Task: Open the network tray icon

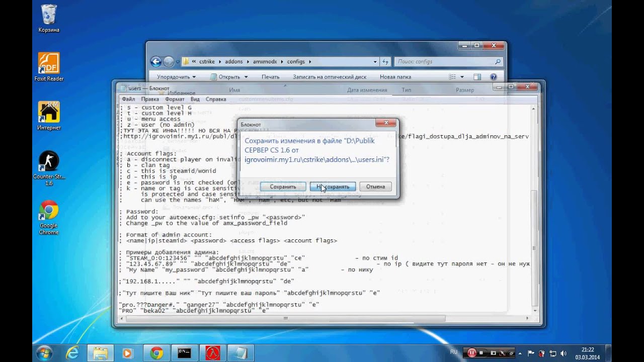Action: tap(553, 353)
